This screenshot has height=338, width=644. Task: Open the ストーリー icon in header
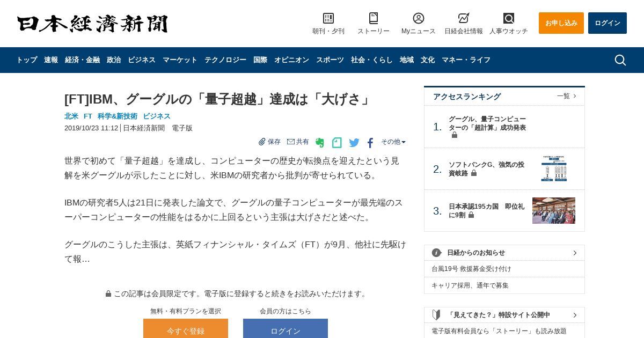(374, 18)
